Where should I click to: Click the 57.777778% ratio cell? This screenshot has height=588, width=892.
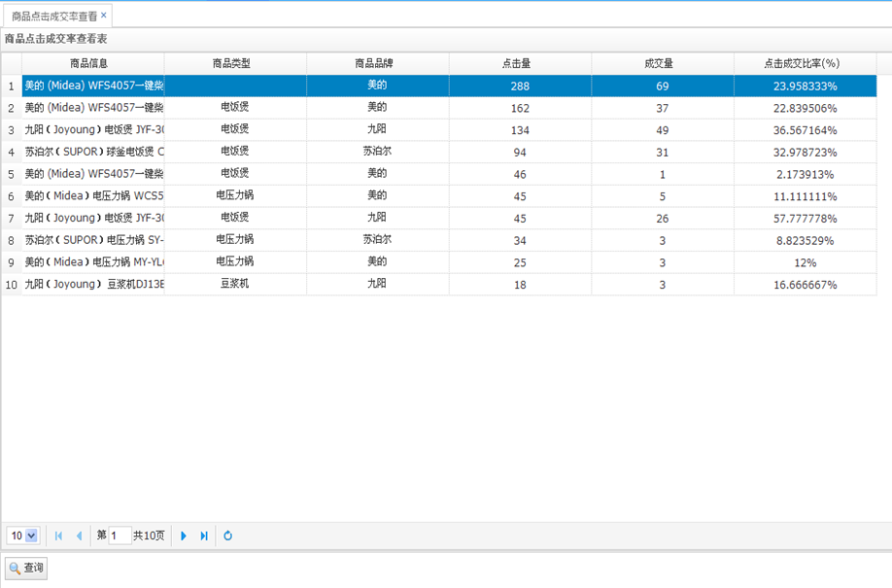[x=805, y=218]
